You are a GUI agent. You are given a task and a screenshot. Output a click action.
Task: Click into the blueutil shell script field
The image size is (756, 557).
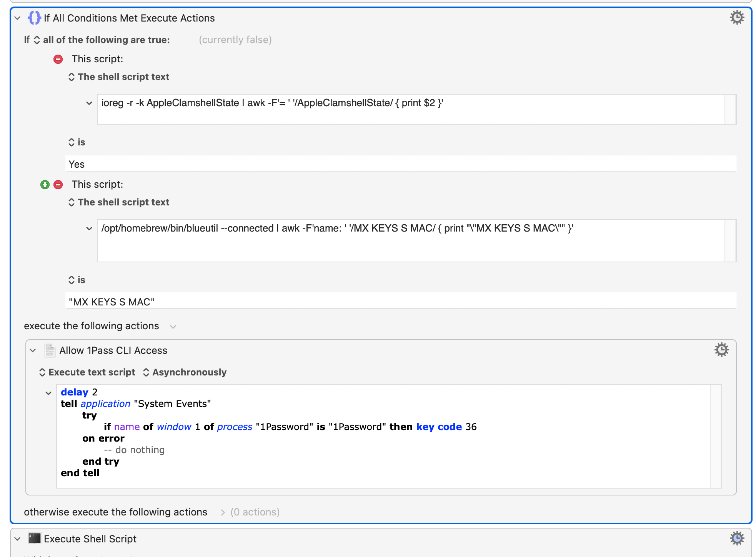coord(411,241)
